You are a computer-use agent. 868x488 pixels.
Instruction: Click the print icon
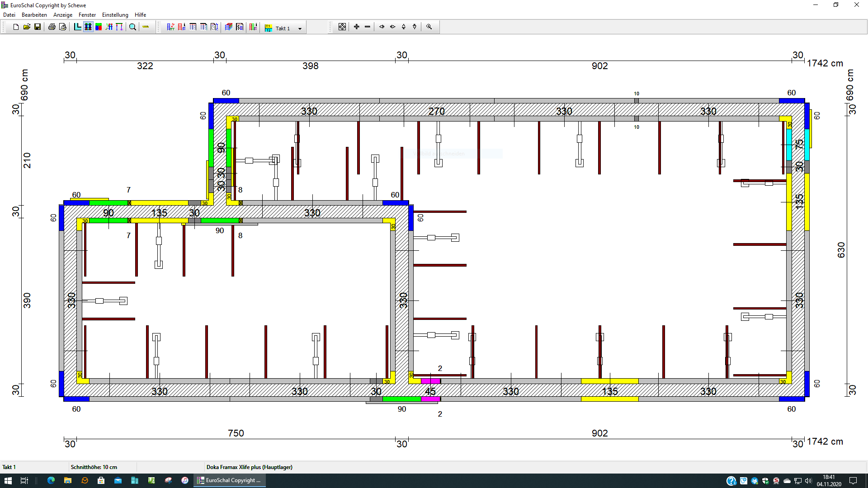[52, 27]
